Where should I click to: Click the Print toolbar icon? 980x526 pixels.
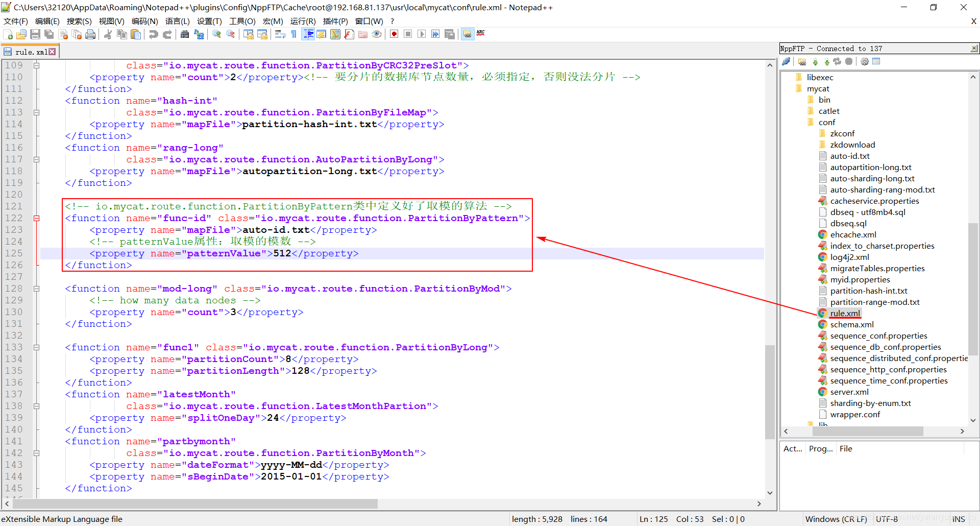click(90, 34)
